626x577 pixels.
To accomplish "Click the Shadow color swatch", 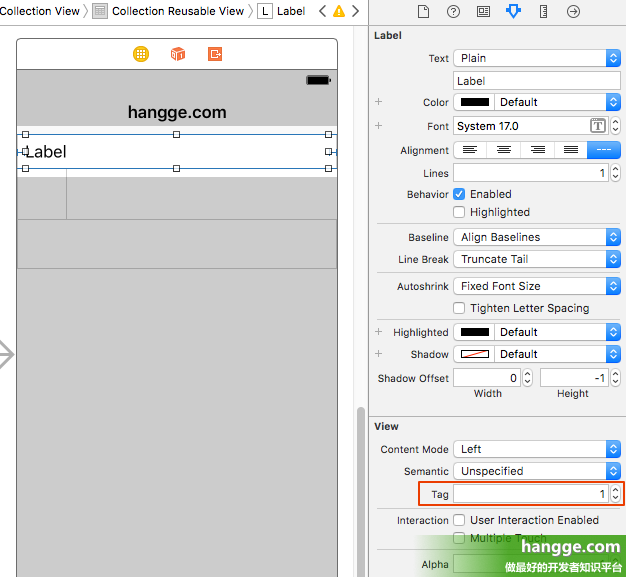I will (x=474, y=354).
